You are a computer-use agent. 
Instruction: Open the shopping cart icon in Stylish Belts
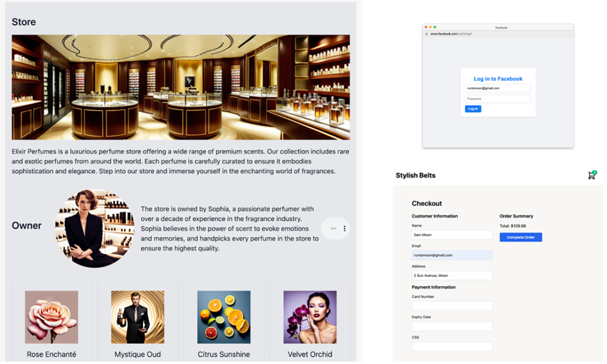coord(592,175)
